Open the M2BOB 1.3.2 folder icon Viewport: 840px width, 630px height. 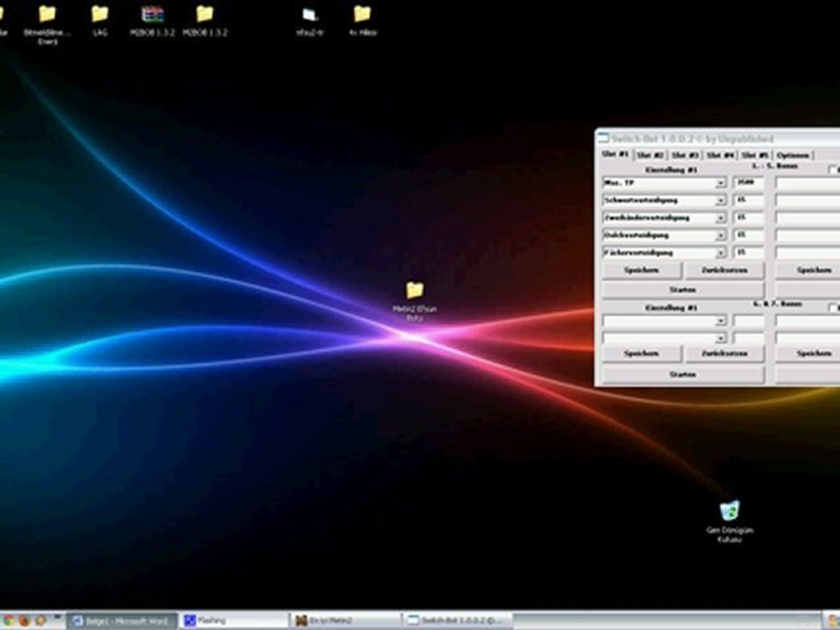(x=205, y=15)
